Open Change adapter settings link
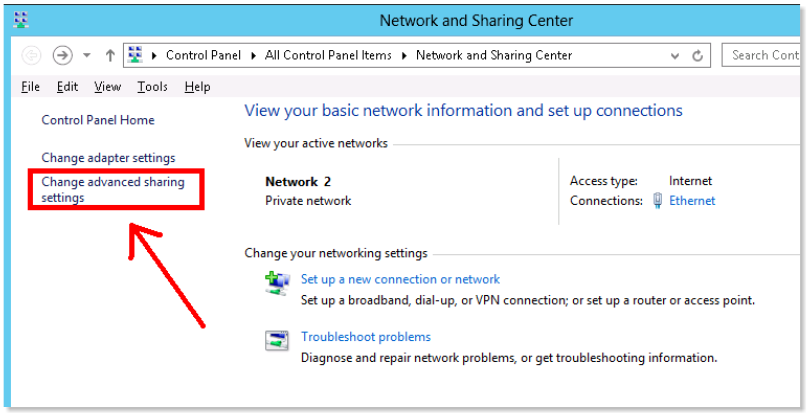 coord(108,158)
